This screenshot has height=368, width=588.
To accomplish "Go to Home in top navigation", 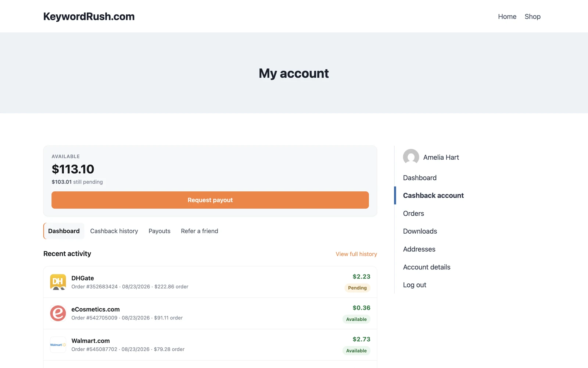I will (507, 17).
